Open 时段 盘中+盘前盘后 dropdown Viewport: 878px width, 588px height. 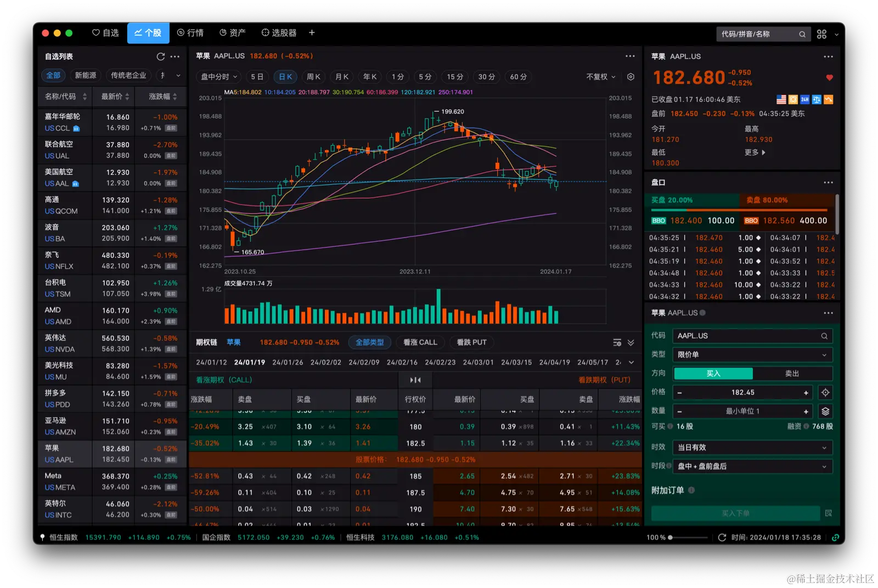753,466
